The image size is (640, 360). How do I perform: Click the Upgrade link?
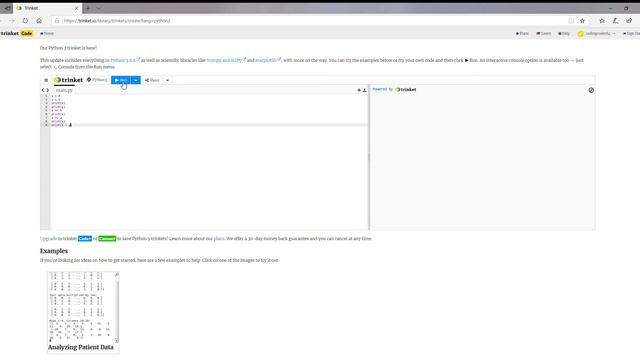(x=48, y=238)
